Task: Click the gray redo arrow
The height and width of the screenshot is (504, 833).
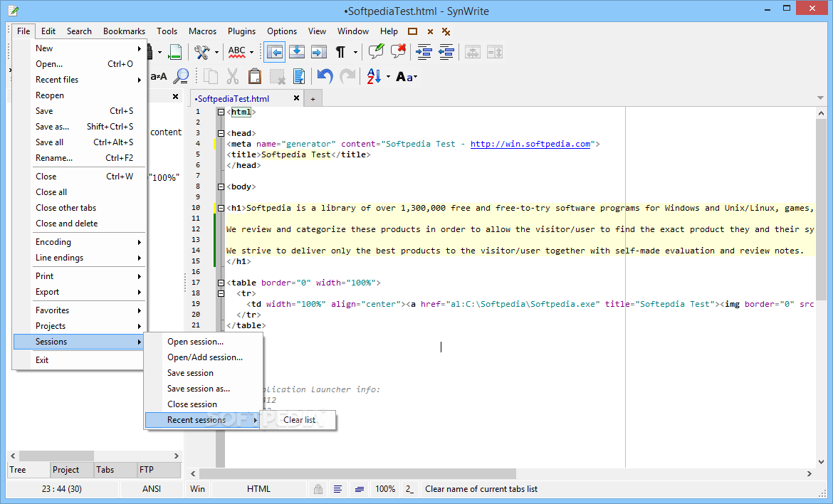Action: pos(347,76)
